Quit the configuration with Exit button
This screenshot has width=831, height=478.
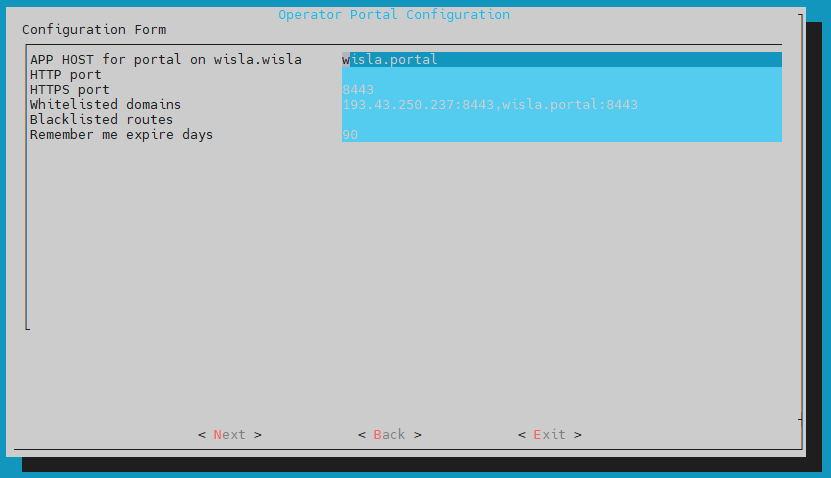549,435
